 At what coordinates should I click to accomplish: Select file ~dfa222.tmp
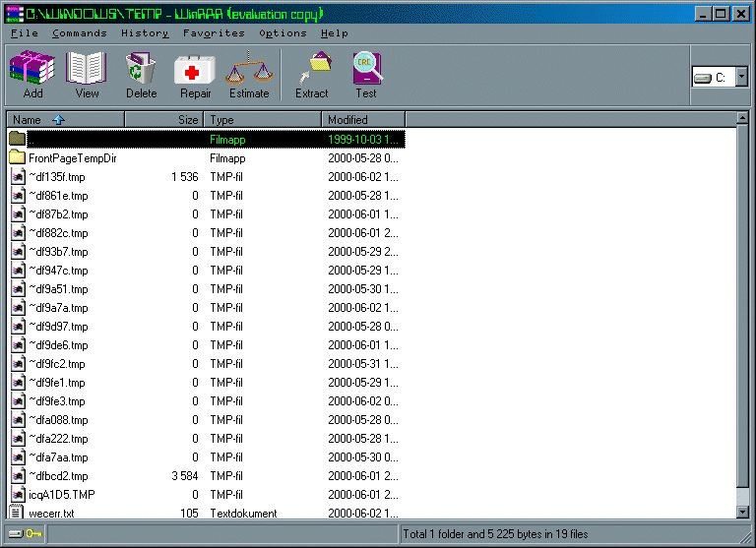tap(58, 439)
